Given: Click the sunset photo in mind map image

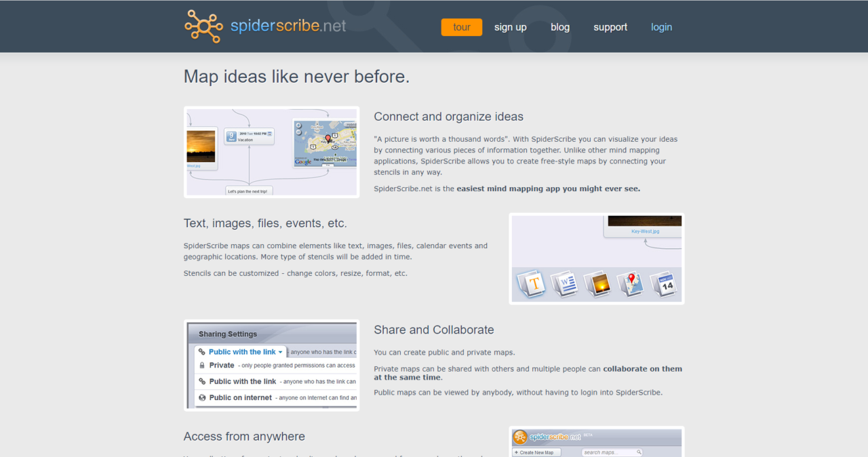Looking at the screenshot, I should click(201, 146).
